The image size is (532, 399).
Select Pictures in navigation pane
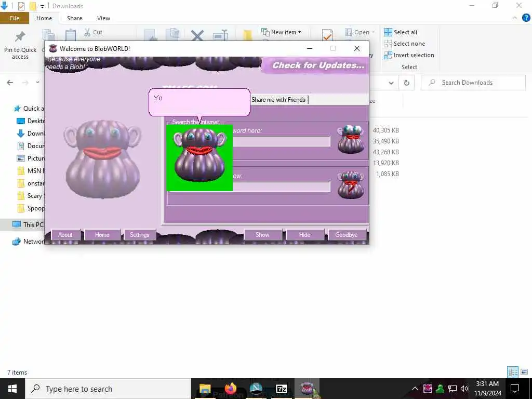point(31,158)
